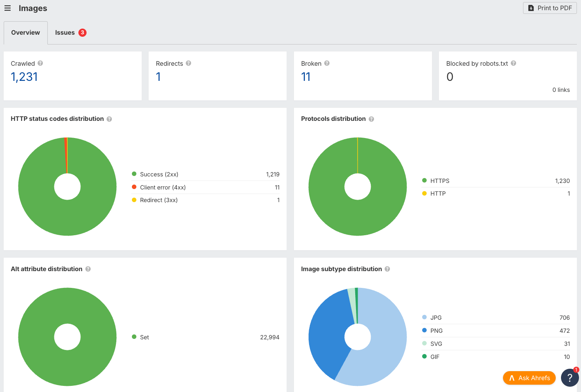581x392 pixels.
Task: Open the 11 broken images link
Action: (306, 77)
